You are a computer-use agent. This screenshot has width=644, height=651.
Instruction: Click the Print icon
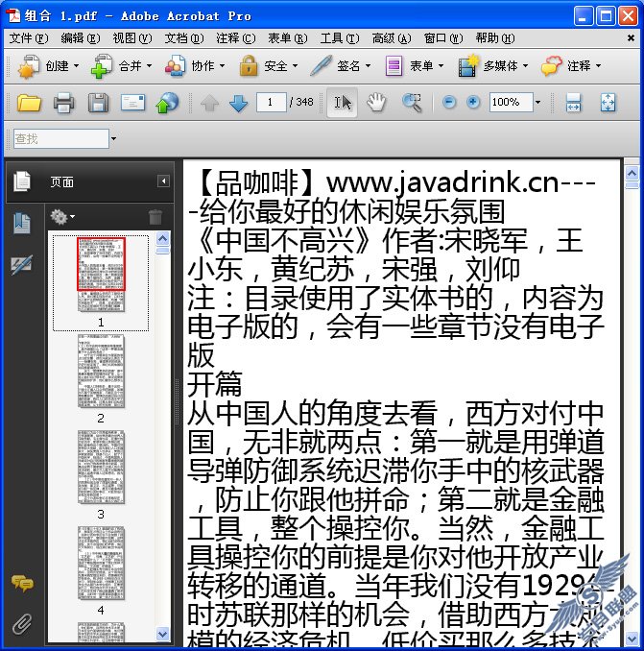tap(64, 103)
